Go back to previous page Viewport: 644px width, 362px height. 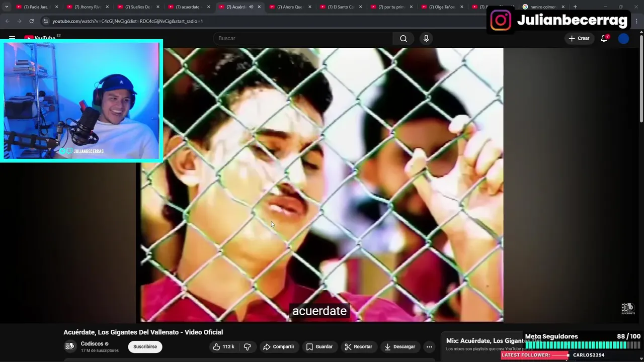[7, 21]
